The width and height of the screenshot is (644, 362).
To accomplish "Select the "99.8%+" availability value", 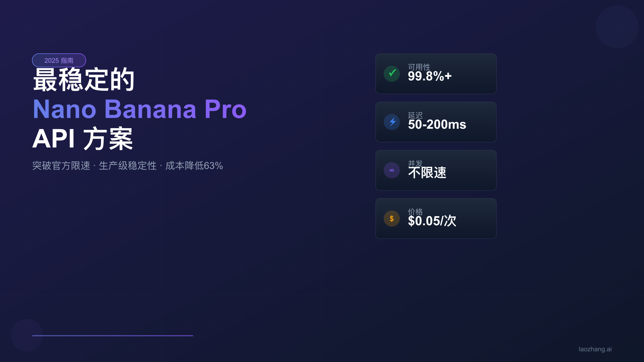I will click(430, 76).
